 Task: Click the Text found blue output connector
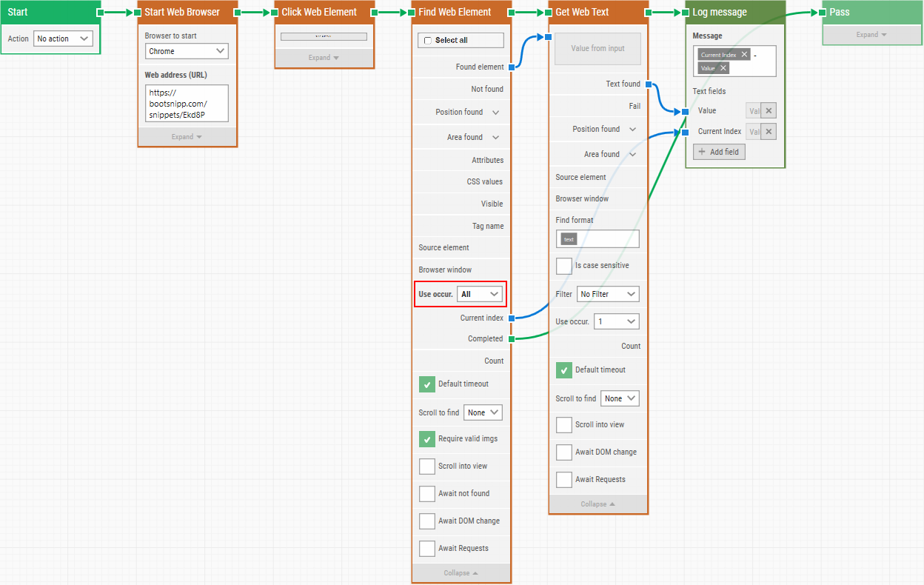(648, 84)
